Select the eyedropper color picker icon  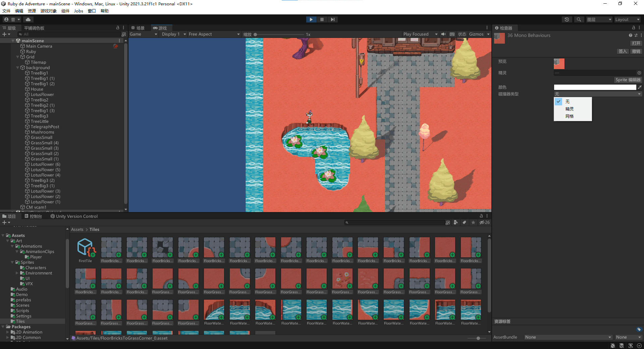pos(640,87)
